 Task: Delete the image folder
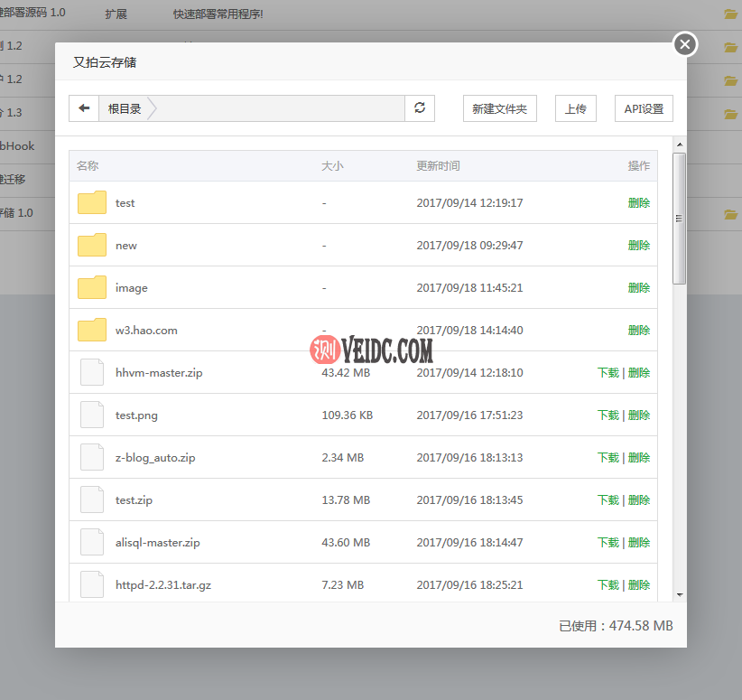[639, 288]
